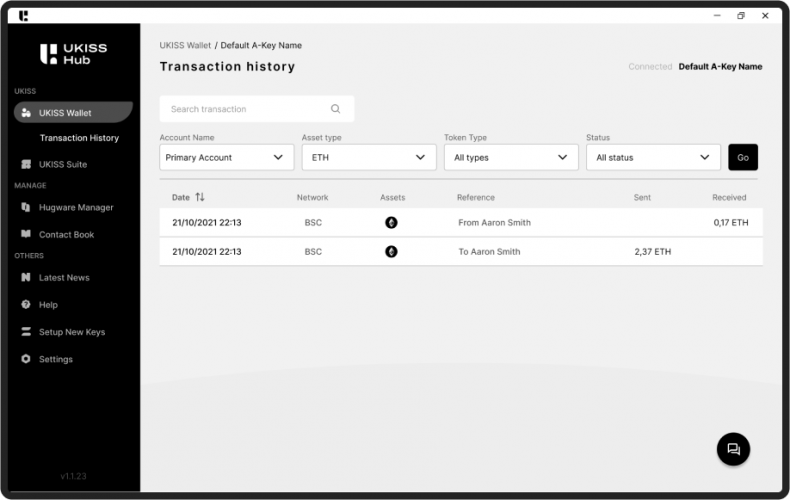
Task: Click the 2,37 ETH sent amount
Action: 652,252
